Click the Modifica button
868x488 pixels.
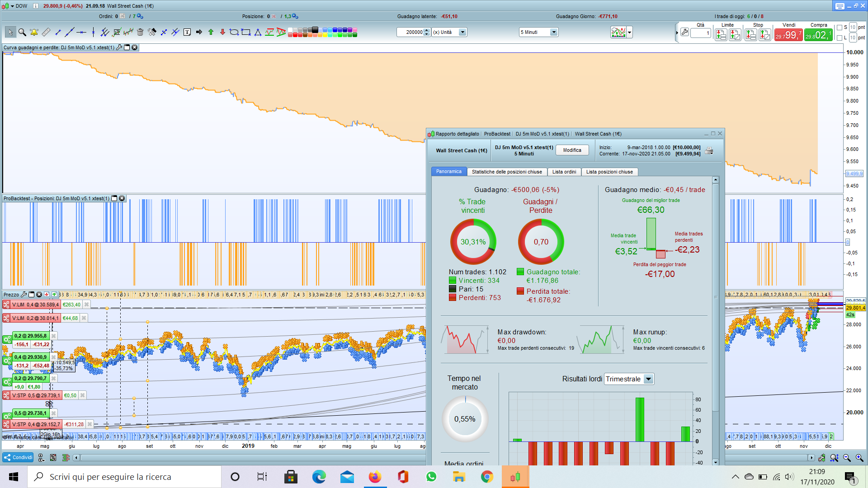[x=572, y=150]
